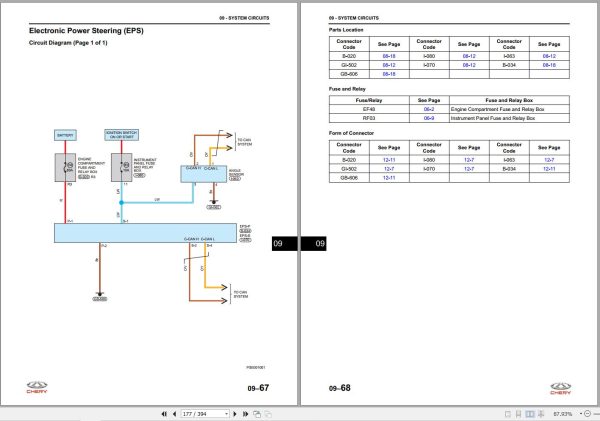This screenshot has width=600, height=421.
Task: Click page number 09-67 at left page bottom
Action: click(258, 388)
